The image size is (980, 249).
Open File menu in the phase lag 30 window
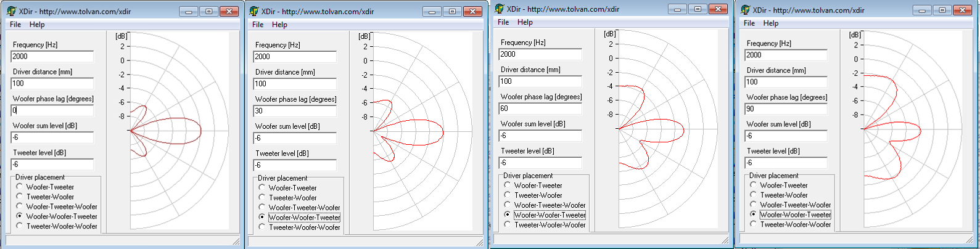[x=258, y=25]
